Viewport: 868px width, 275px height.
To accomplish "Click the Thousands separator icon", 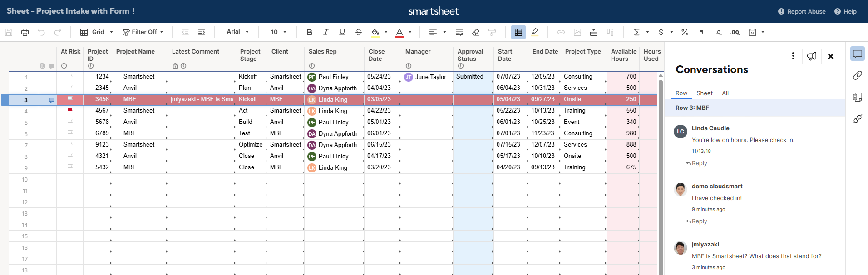I will 702,32.
